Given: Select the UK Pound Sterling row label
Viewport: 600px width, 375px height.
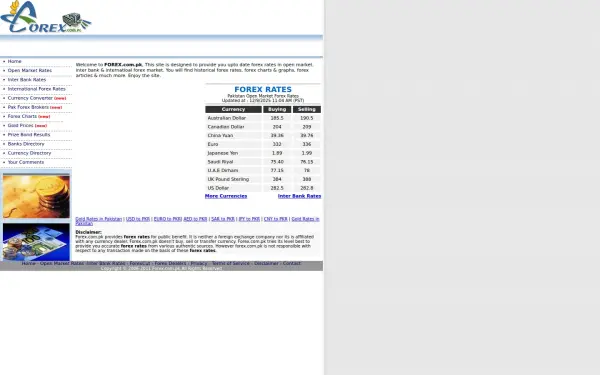Looking at the screenshot, I should click(228, 179).
